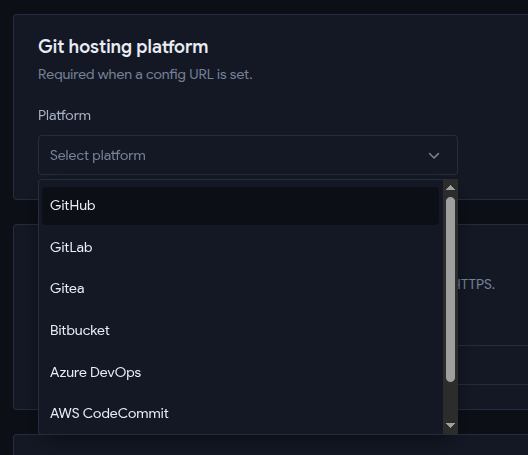Click the dropdown list scrollbar thumb
Image resolution: width=528 pixels, height=455 pixels.
pos(450,289)
